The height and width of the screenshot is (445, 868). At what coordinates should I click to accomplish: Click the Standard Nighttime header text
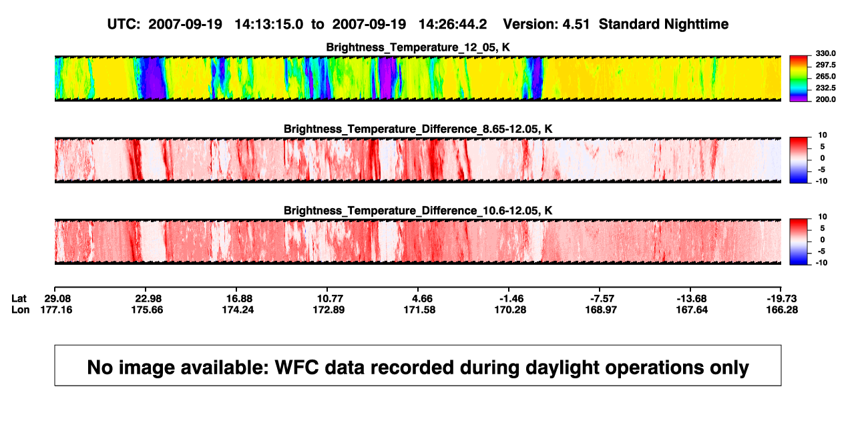pyautogui.click(x=664, y=24)
